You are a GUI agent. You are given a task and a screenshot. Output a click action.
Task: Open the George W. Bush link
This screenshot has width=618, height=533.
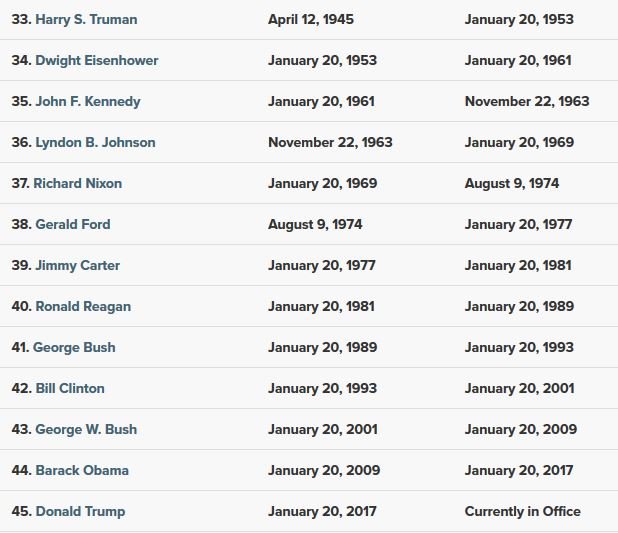coord(86,429)
